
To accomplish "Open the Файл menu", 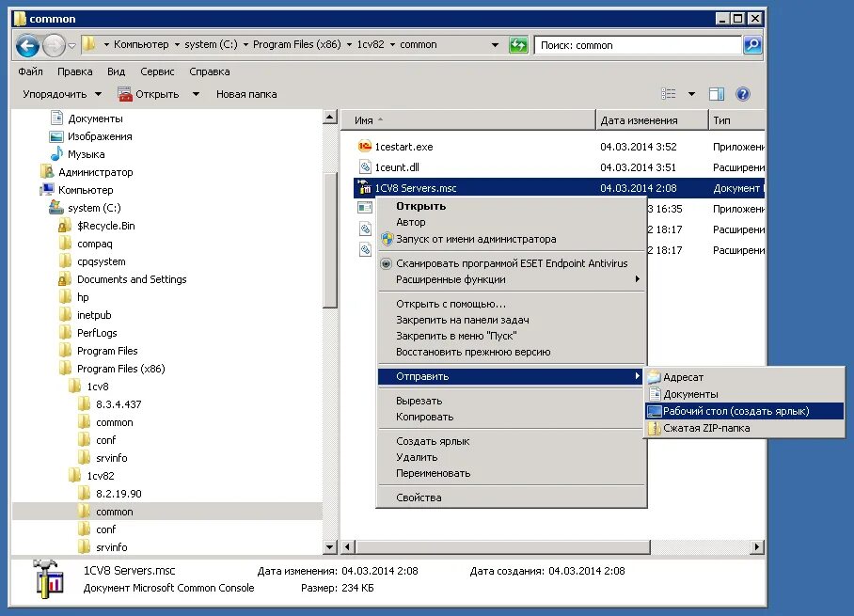I will pyautogui.click(x=30, y=71).
